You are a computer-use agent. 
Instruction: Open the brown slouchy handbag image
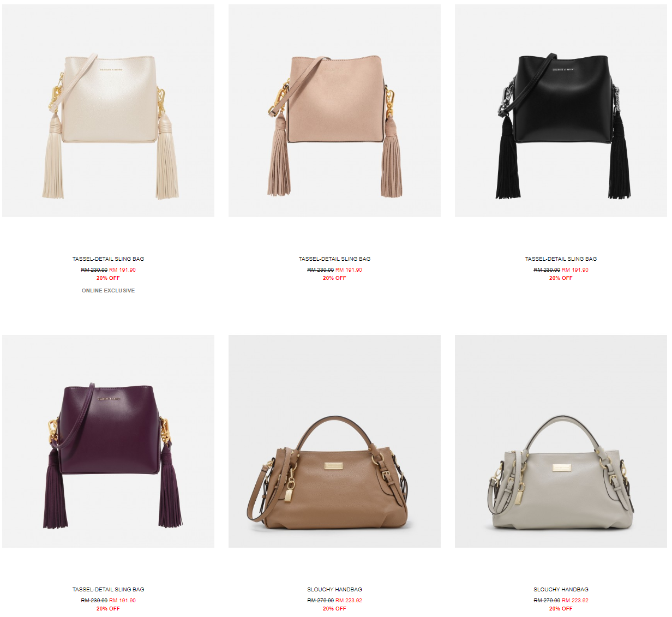coord(334,441)
